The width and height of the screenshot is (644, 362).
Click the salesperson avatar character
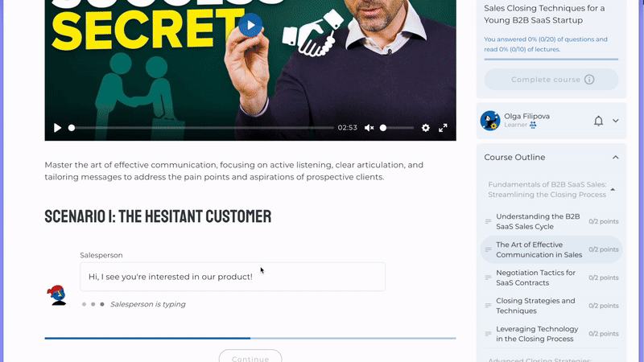point(57,295)
